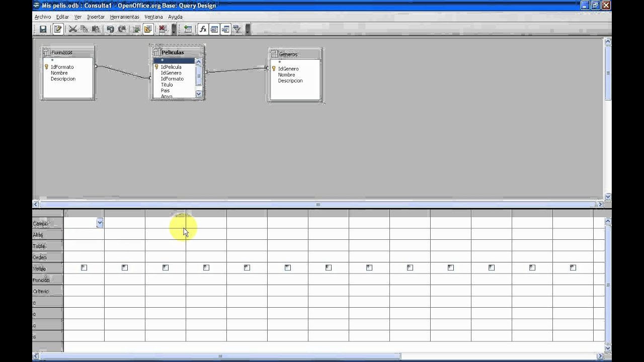Select key icon beside IdFormato in Formatos
This screenshot has width=644, height=362.
pyautogui.click(x=46, y=67)
